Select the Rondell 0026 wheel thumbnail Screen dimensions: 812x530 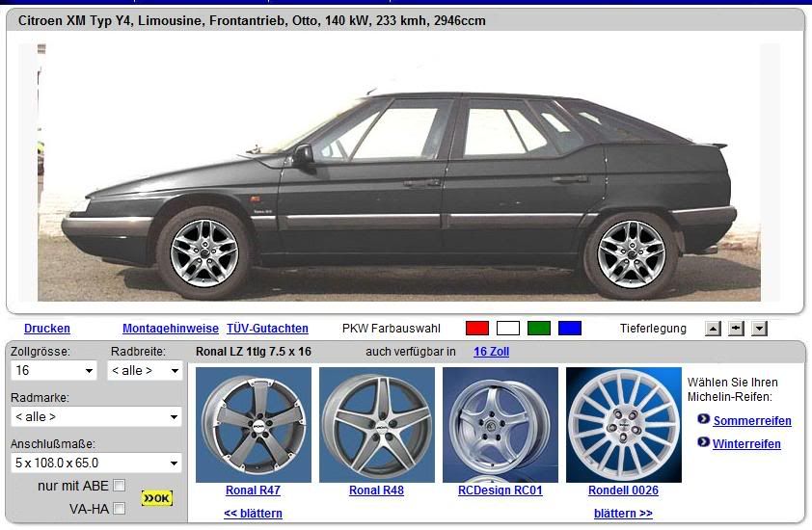pos(624,425)
